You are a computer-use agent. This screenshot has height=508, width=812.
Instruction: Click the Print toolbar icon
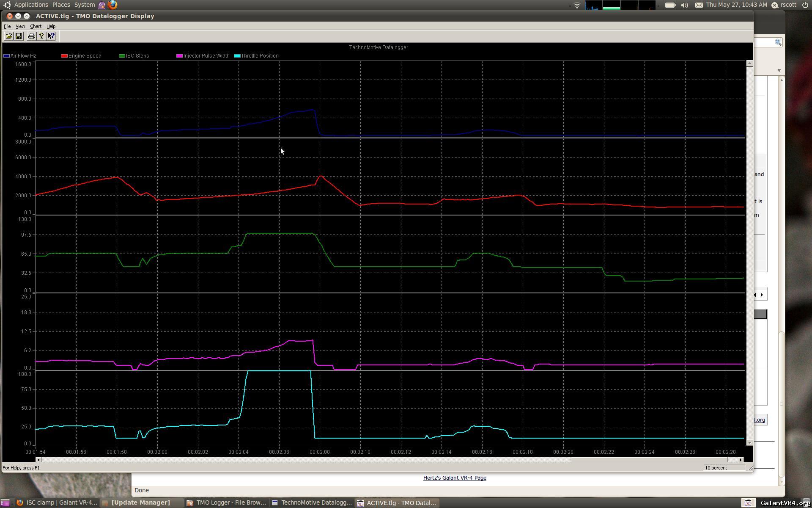pos(31,36)
